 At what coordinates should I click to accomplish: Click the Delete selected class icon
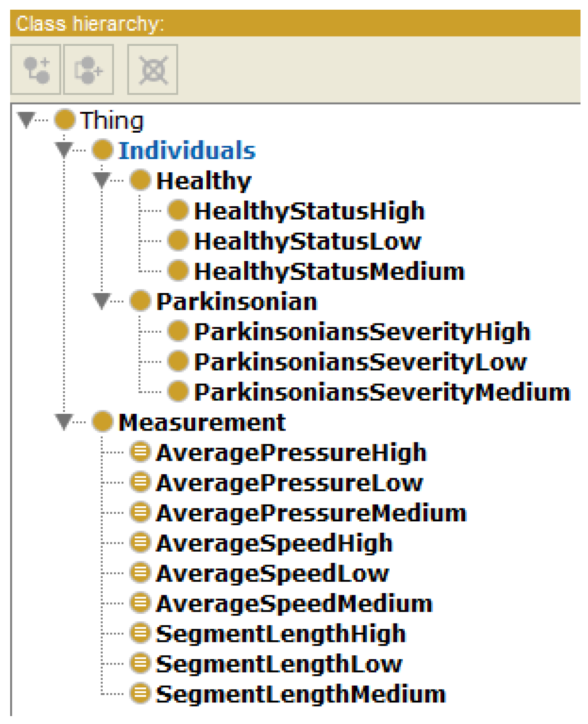click(153, 70)
